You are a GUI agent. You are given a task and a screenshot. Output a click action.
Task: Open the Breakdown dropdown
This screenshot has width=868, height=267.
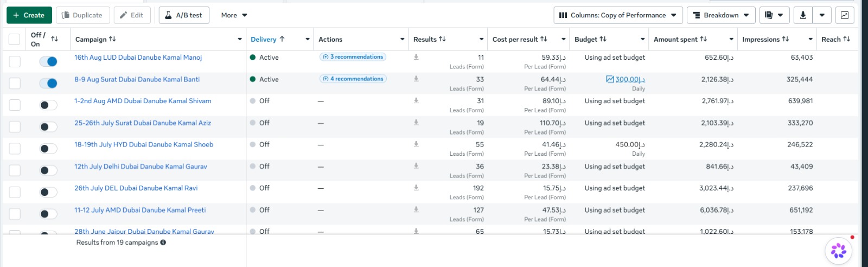tap(721, 15)
